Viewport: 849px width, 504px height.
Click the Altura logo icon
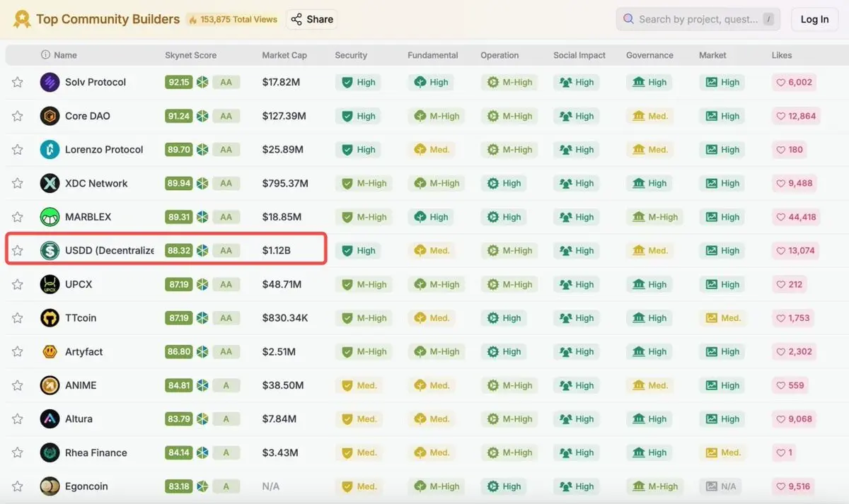pos(50,418)
